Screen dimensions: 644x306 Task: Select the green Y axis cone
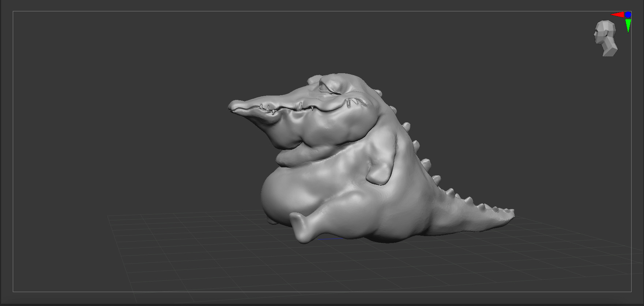[628, 26]
